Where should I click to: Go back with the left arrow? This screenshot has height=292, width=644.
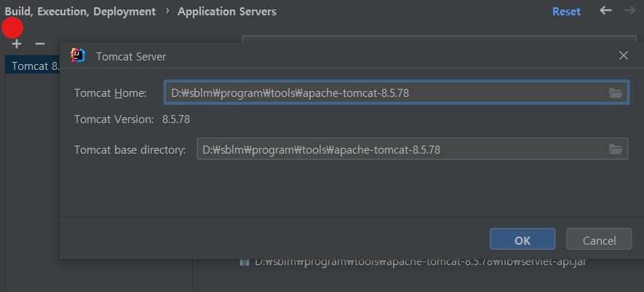click(606, 10)
